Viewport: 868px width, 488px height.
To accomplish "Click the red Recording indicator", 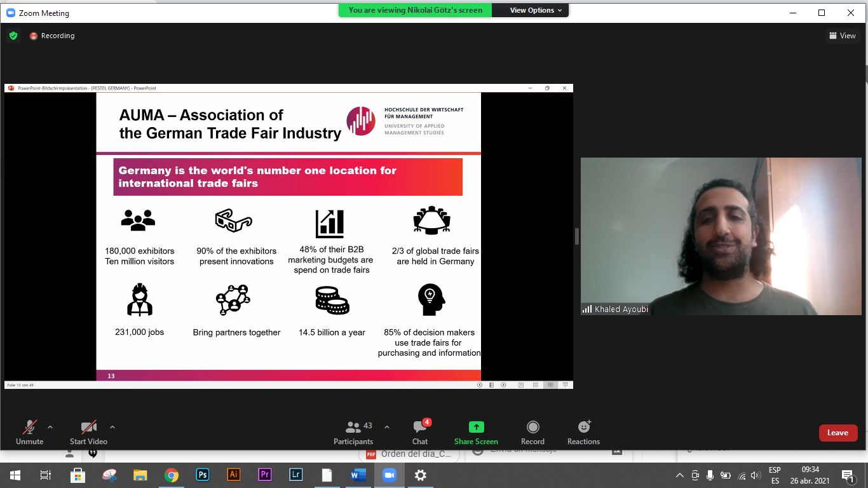I will [x=52, y=36].
